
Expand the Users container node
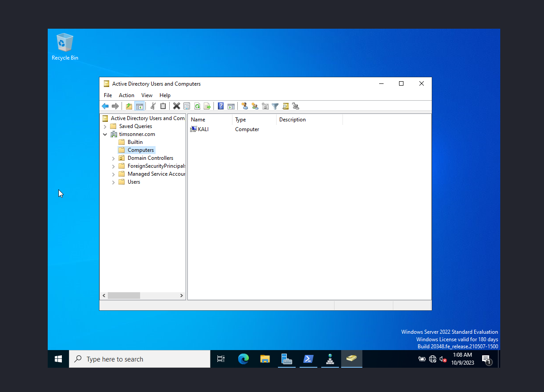[113, 182]
